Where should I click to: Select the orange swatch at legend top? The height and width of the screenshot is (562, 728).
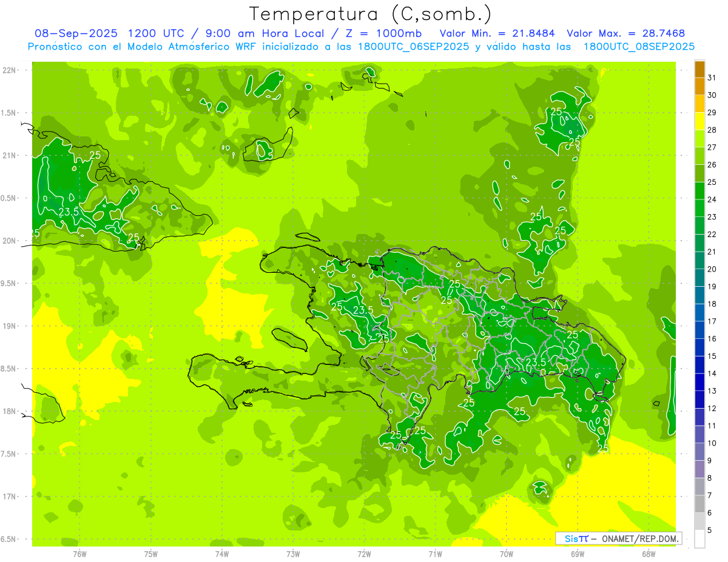pyautogui.click(x=699, y=70)
